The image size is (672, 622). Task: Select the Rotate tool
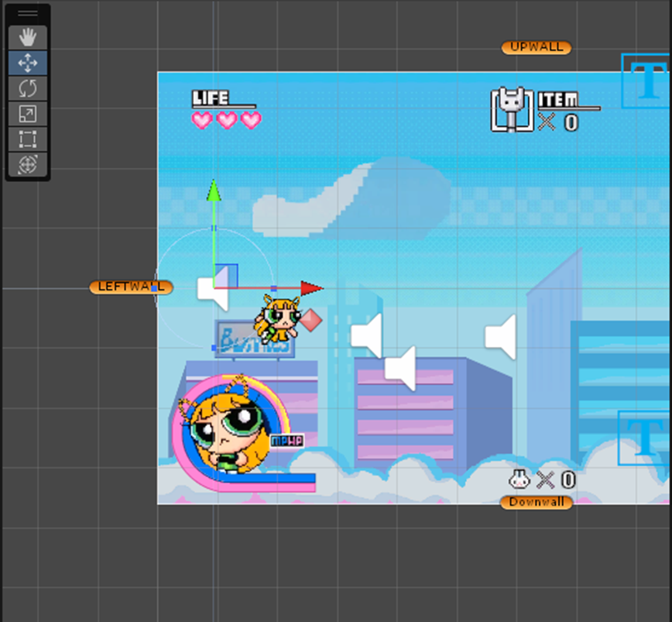(27, 88)
